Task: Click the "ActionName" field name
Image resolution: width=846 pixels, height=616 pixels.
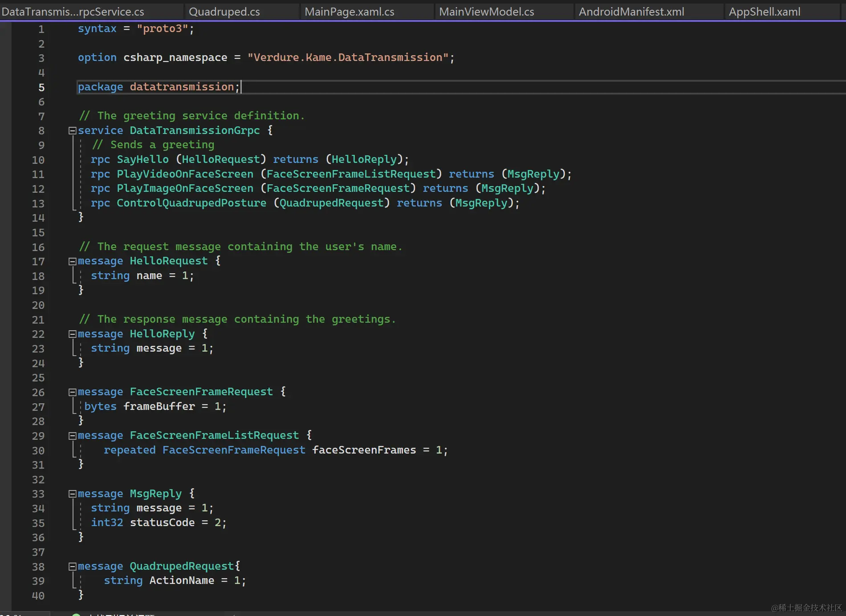Action: tap(182, 580)
